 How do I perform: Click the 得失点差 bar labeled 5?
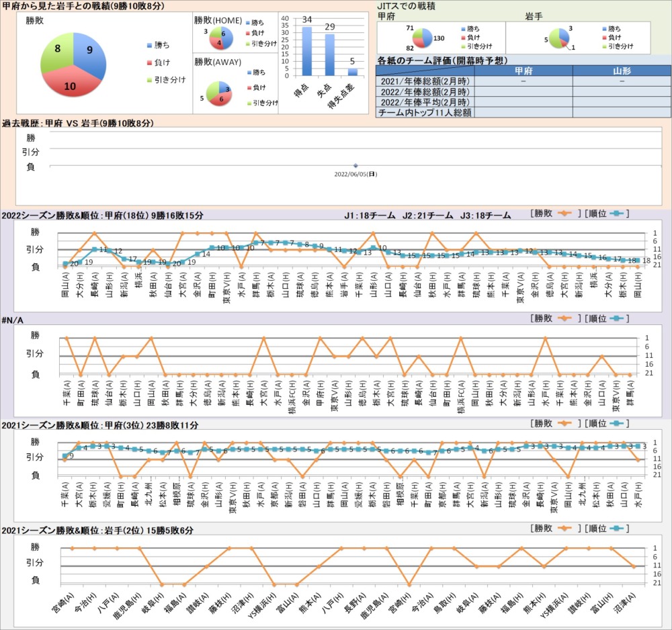tap(352, 72)
